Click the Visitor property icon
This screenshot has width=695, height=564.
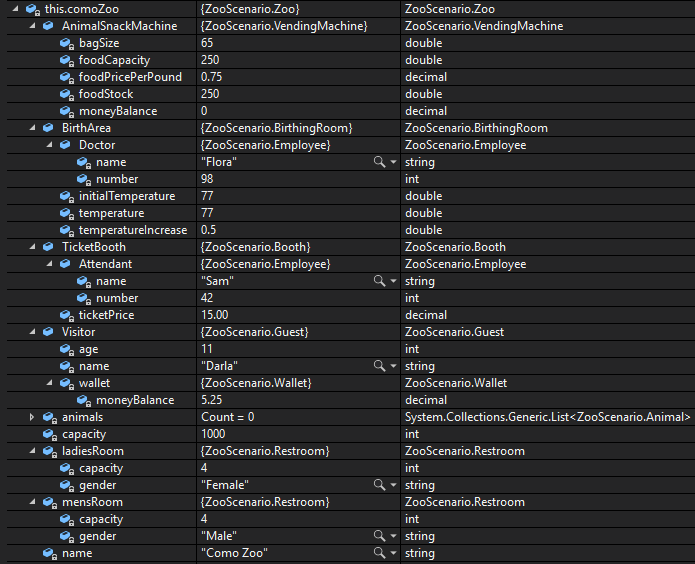click(48, 332)
